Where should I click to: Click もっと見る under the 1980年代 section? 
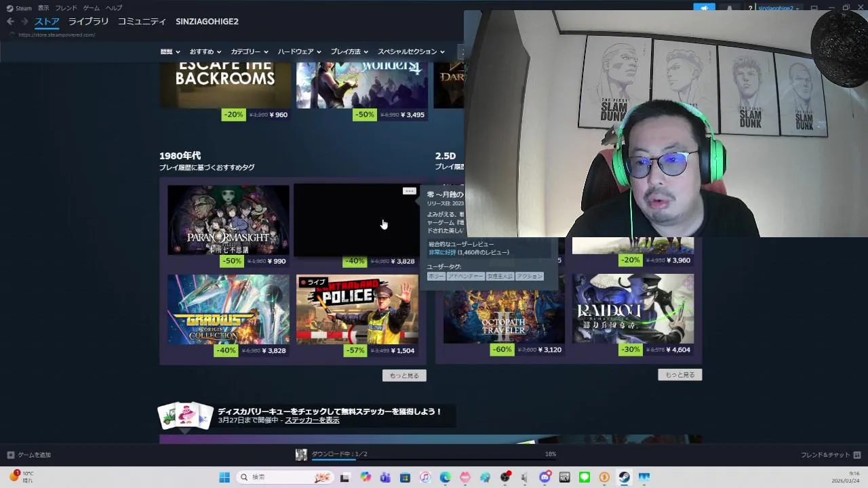pos(404,375)
